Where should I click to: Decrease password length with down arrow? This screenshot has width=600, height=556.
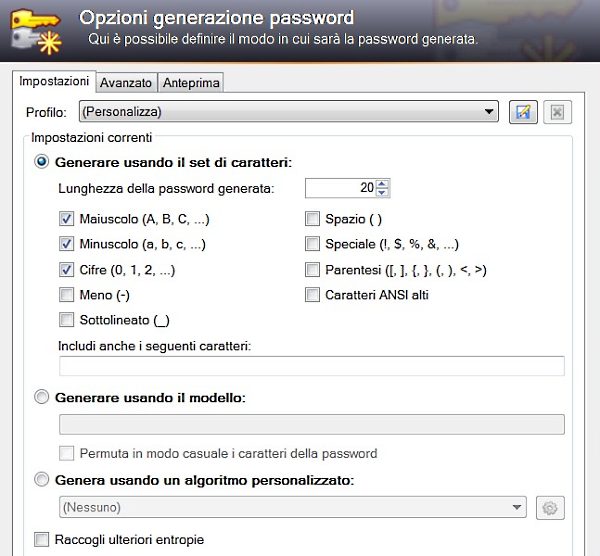(384, 192)
